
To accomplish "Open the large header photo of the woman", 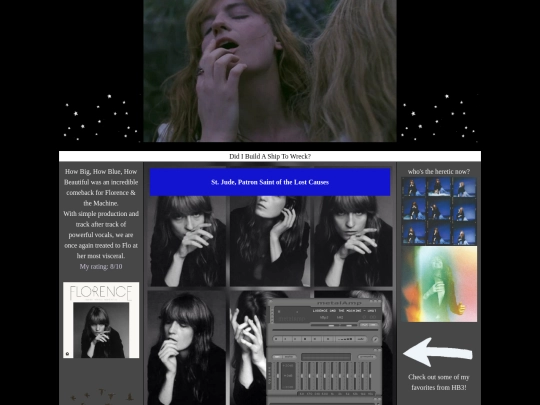I will coord(270,71).
